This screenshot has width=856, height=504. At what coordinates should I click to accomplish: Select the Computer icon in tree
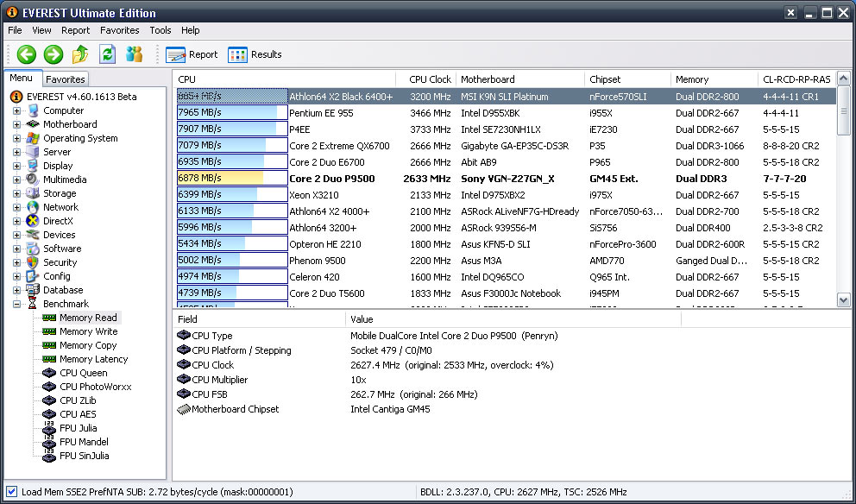32,110
